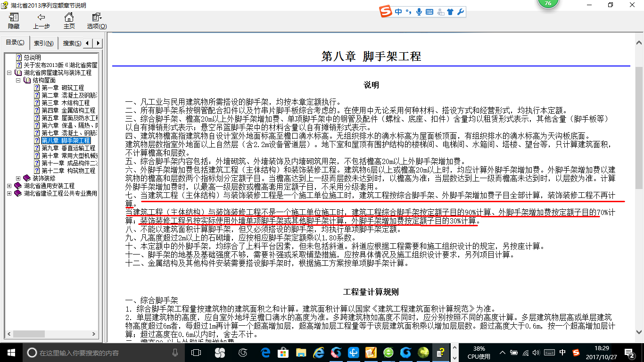The image size is (644, 362).
Task: Open File Explorer from the taskbar
Action: click(301, 353)
